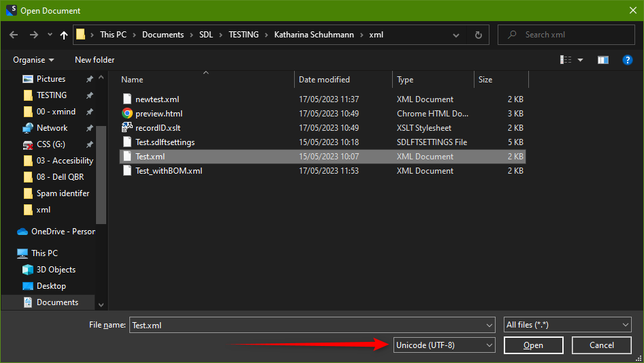Open the Organise menu

[33, 60]
